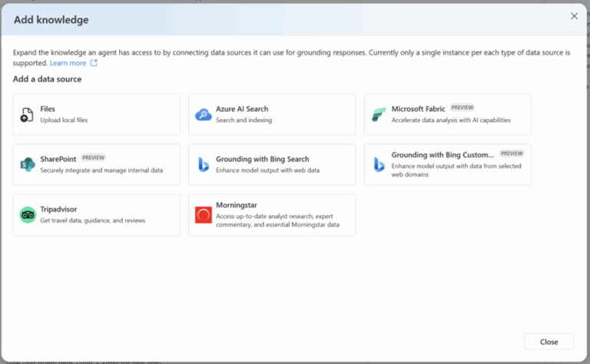Click the 'Search and indexing' description
This screenshot has height=364, width=590.
[244, 120]
